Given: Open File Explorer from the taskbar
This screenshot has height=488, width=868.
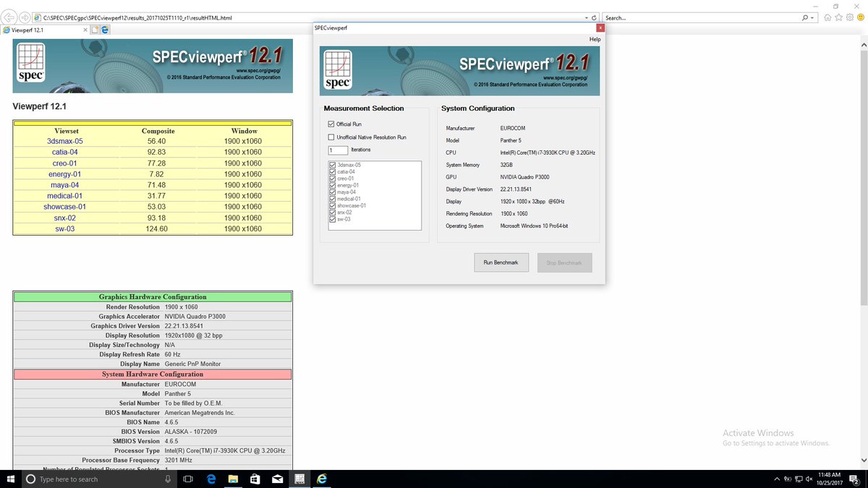Looking at the screenshot, I should 234,479.
